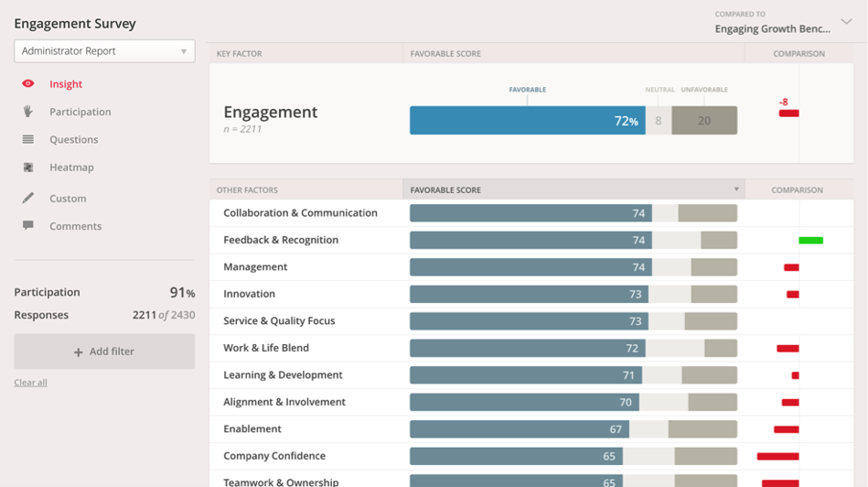
Task: Click the Clear all link
Action: click(x=30, y=383)
